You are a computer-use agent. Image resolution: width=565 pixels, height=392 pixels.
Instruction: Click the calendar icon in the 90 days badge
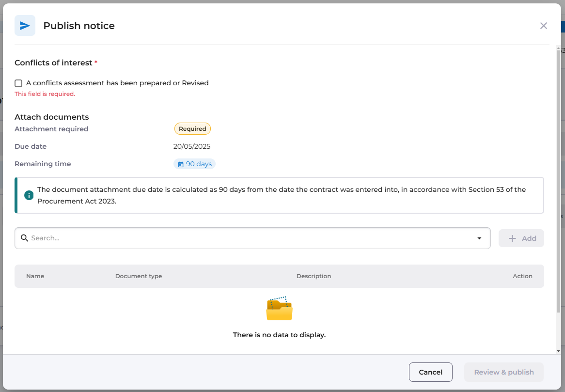point(180,164)
